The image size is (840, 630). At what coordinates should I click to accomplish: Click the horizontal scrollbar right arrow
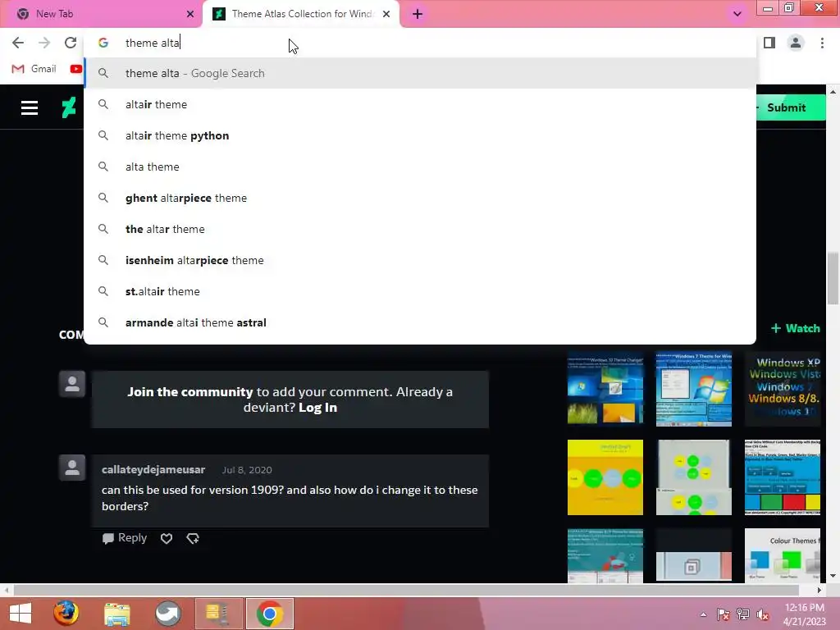[819, 590]
